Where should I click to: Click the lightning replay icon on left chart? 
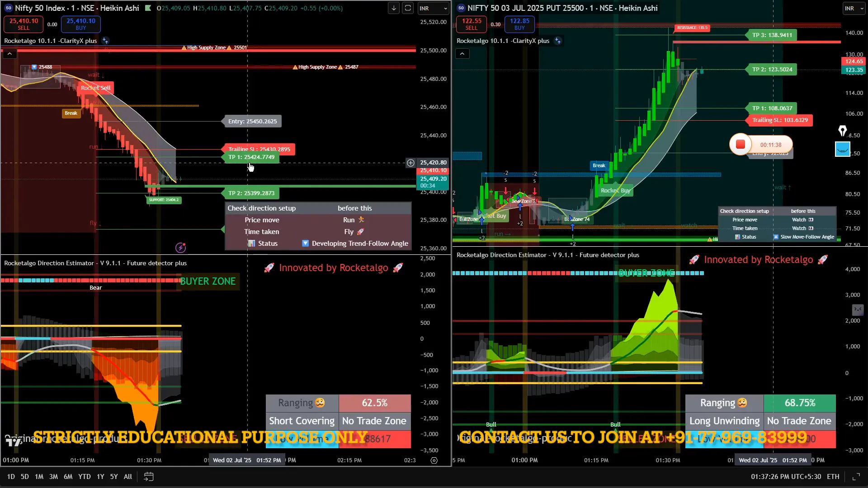coord(180,248)
